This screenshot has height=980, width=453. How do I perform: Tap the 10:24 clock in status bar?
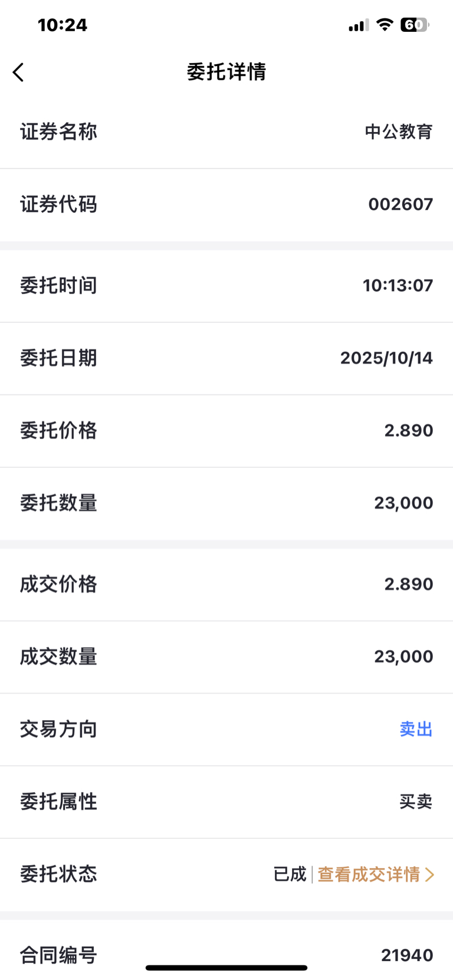click(x=63, y=25)
